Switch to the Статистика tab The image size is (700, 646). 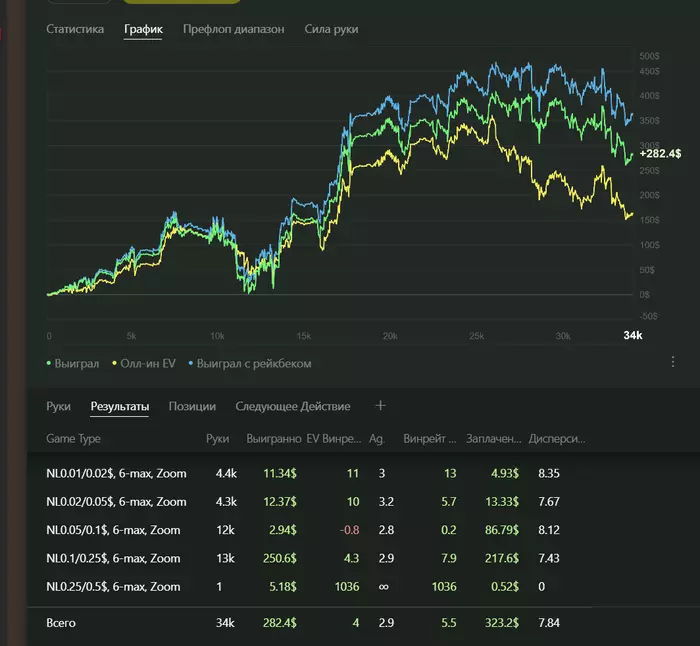75,29
